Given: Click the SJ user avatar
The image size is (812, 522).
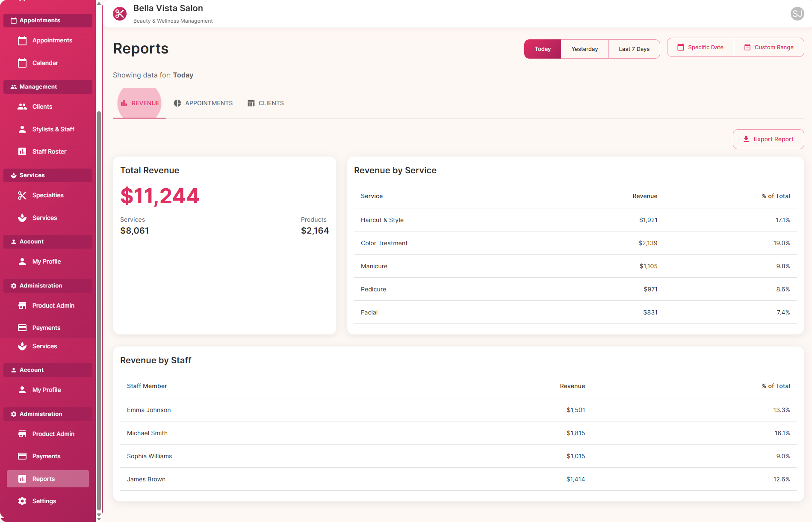Looking at the screenshot, I should pyautogui.click(x=797, y=14).
